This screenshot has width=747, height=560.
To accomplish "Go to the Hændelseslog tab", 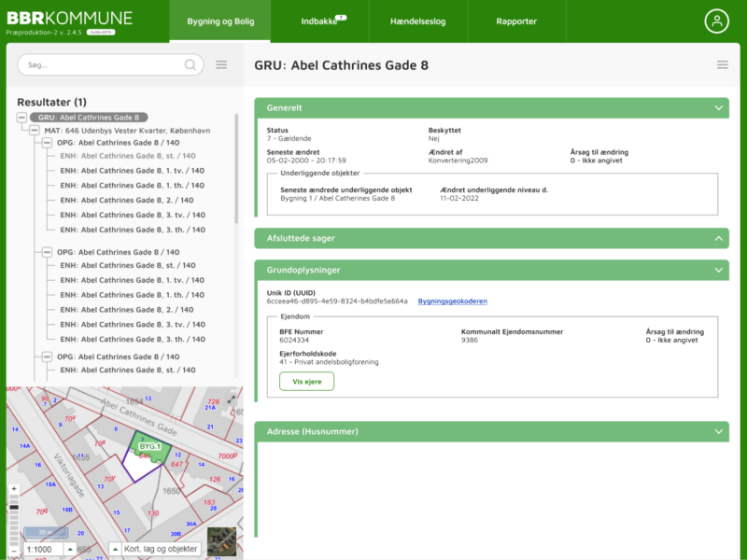I will 417,21.
